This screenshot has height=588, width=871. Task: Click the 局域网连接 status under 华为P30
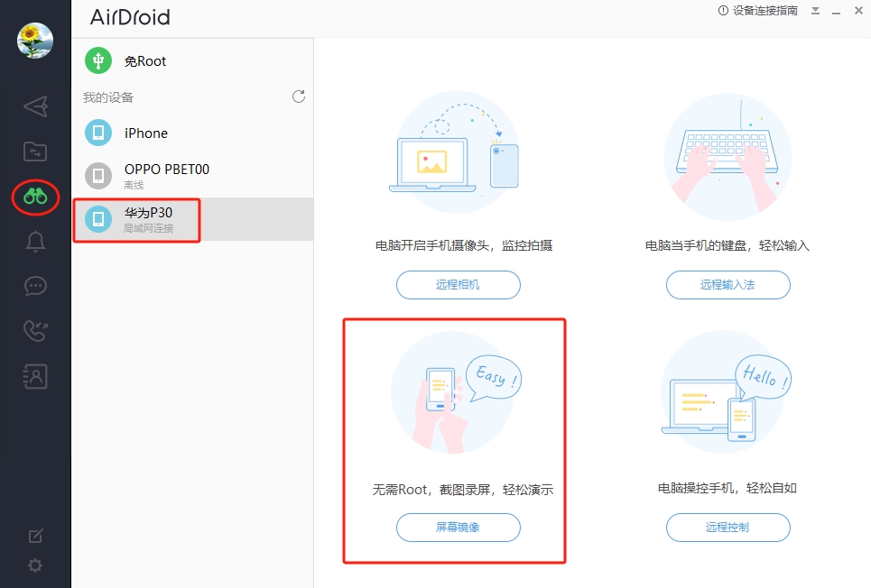click(x=148, y=228)
